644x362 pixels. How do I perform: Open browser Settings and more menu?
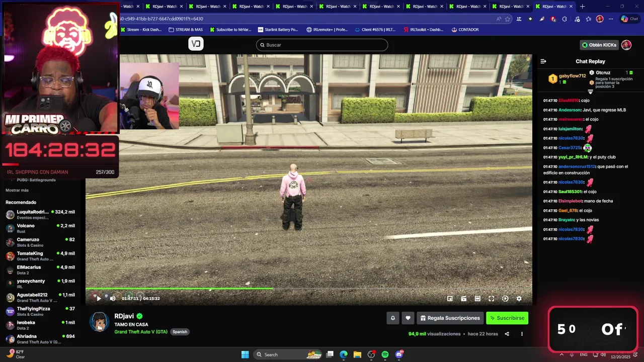pyautogui.click(x=611, y=19)
